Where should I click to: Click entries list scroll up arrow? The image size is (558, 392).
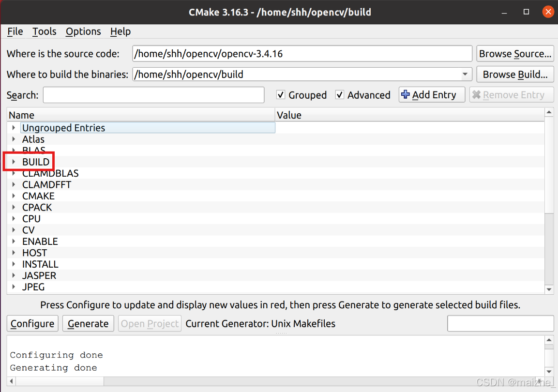click(x=549, y=112)
